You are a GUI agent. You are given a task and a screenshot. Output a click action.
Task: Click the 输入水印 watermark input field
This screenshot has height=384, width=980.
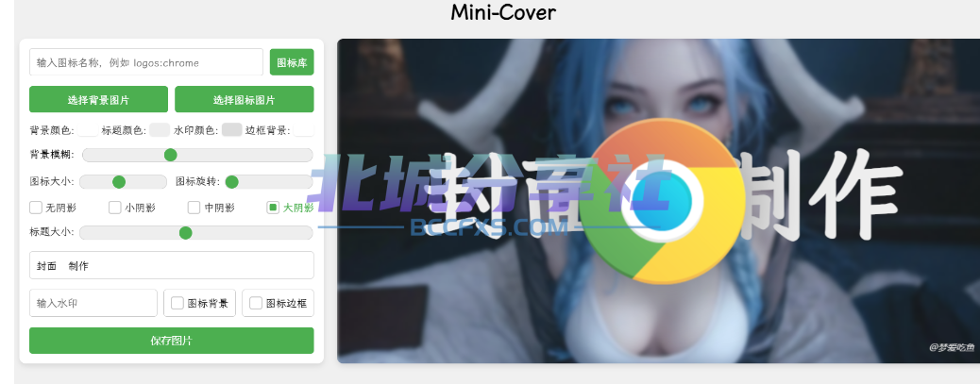point(93,303)
